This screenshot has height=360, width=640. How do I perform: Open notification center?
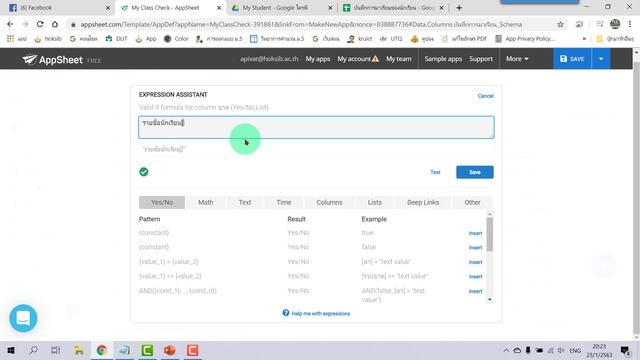tap(625, 351)
